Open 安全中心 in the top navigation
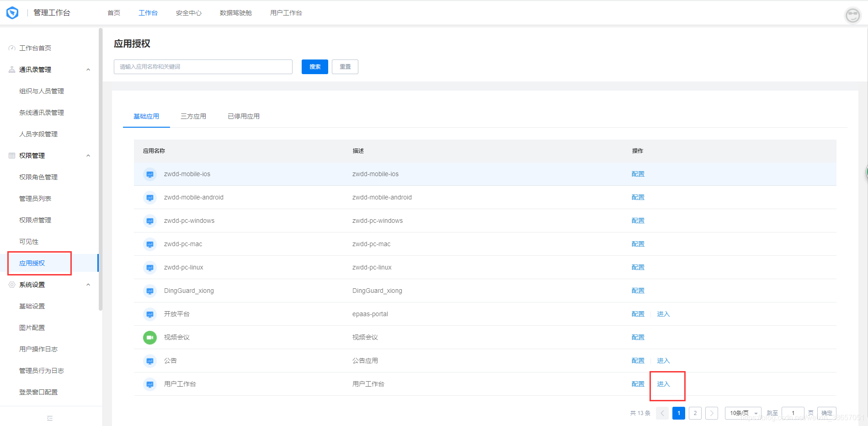Screen dimensions: 868x426 tap(189, 13)
